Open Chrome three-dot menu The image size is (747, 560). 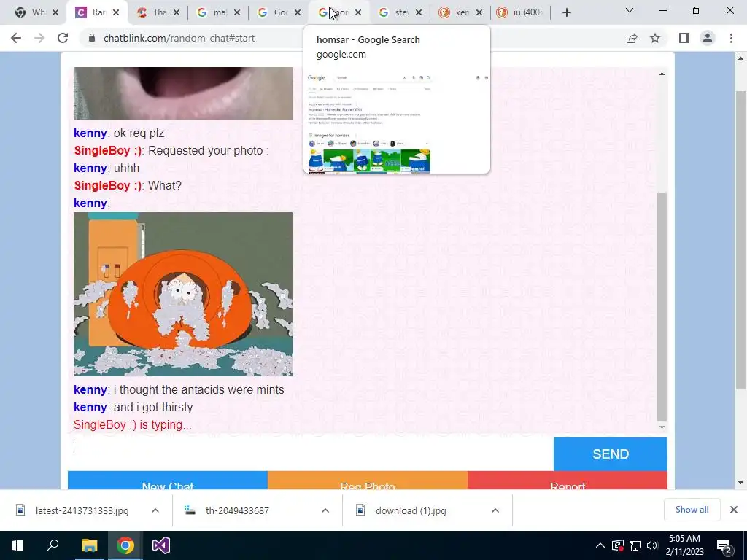[731, 38]
